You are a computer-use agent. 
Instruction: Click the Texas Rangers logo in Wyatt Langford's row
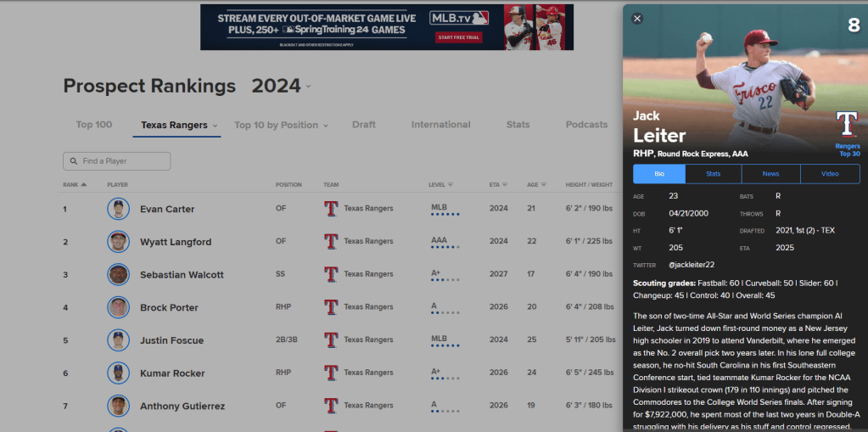tap(331, 242)
